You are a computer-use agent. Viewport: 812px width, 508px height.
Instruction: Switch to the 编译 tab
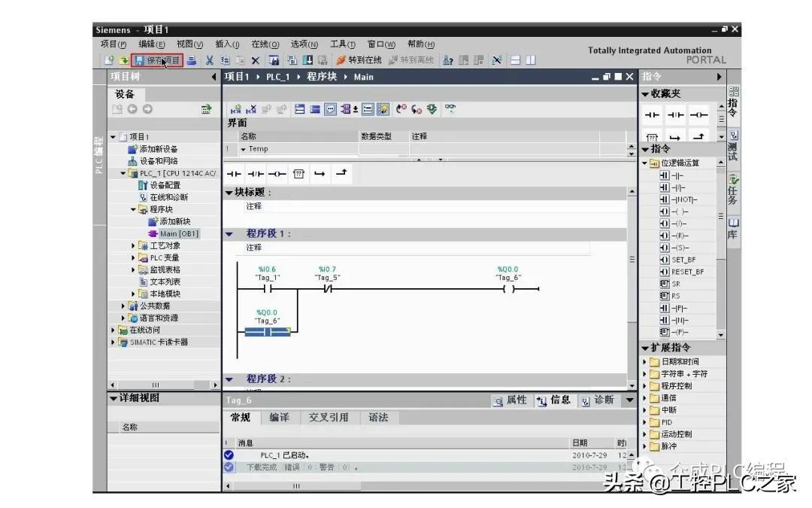coord(279,417)
